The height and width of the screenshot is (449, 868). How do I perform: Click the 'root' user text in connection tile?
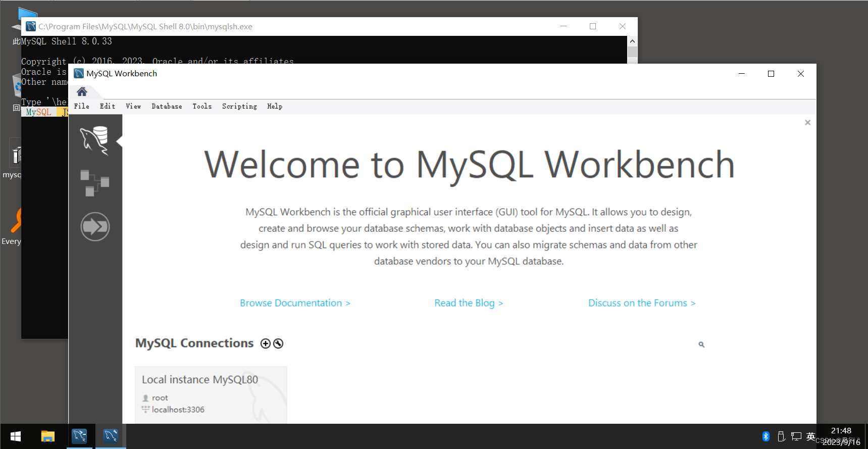[x=160, y=398]
